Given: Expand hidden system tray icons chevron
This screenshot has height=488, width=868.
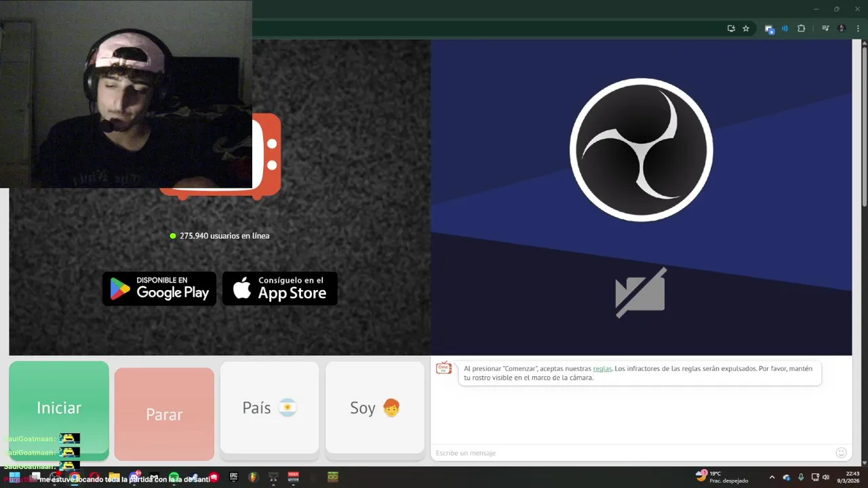Looking at the screenshot, I should [772, 477].
